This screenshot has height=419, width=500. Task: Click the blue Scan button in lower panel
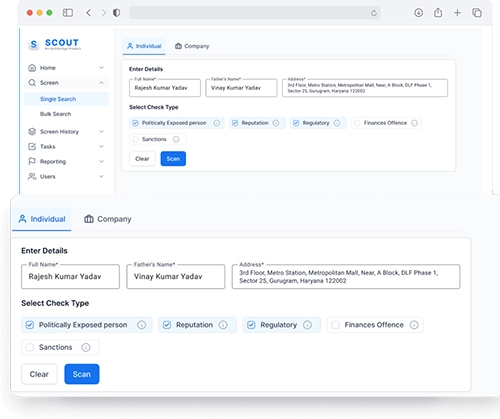(x=82, y=374)
